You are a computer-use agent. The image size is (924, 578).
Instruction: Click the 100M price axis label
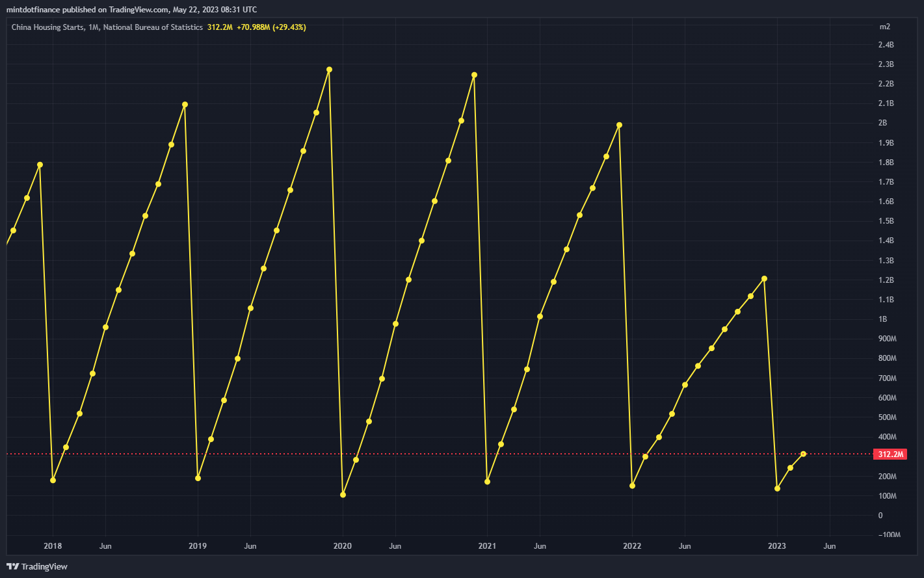(x=887, y=496)
